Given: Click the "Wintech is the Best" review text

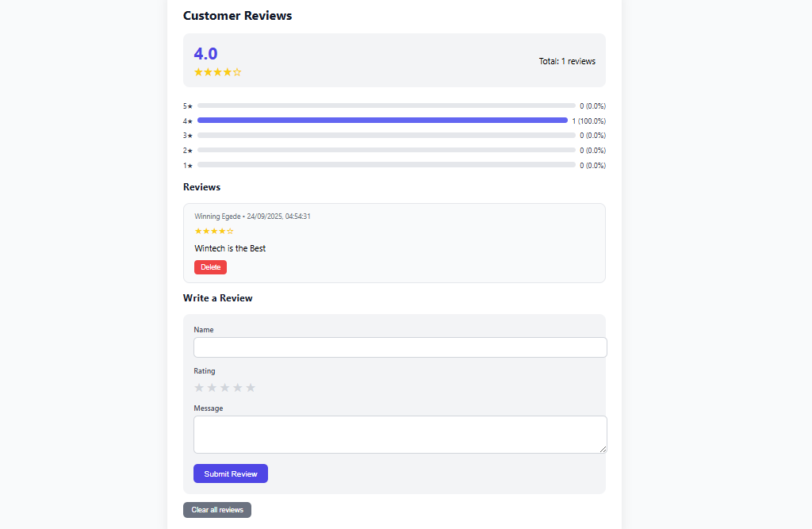Looking at the screenshot, I should point(230,248).
